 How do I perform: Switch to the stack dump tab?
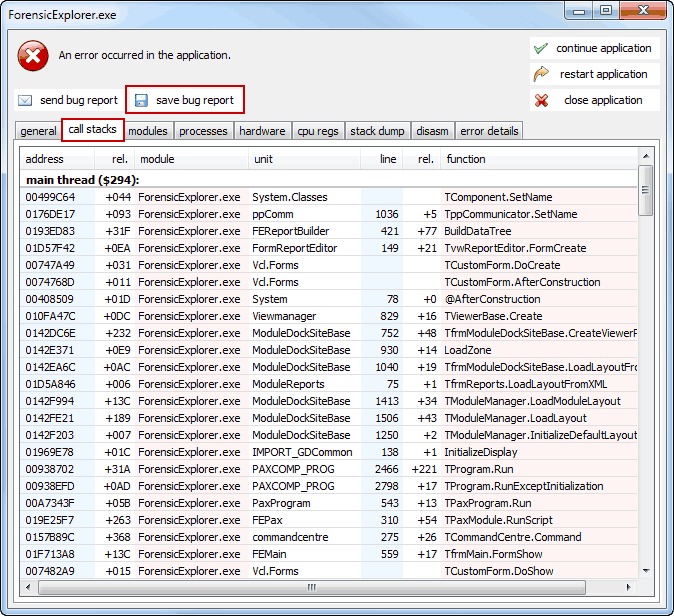coord(377,131)
